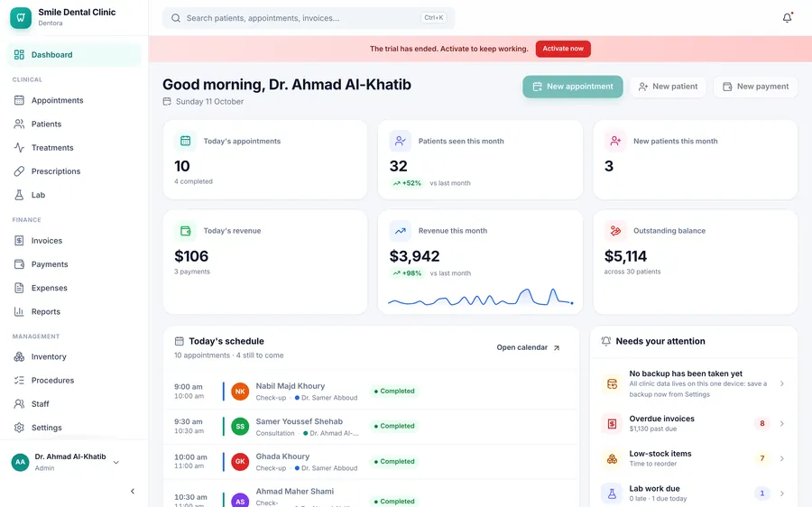The width and height of the screenshot is (812, 507).
Task: Click the Inventory boxes icon in sidebar
Action: click(19, 357)
